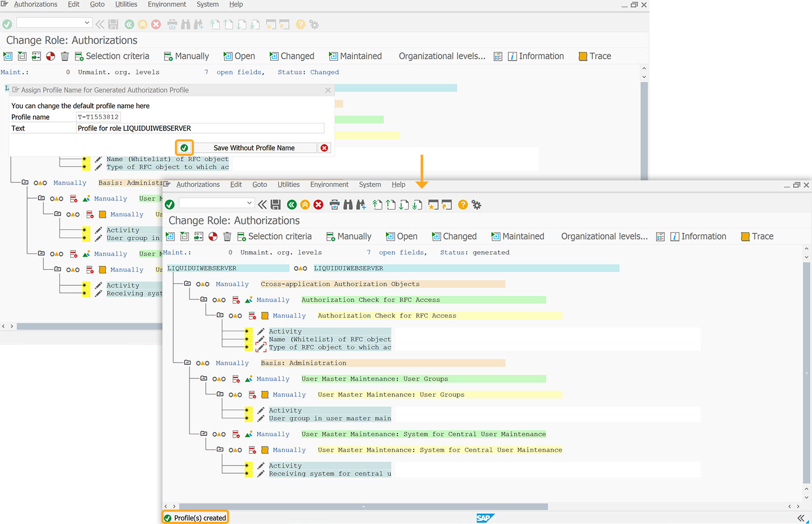
Task: Click the Save disk icon in front window
Action: point(276,205)
